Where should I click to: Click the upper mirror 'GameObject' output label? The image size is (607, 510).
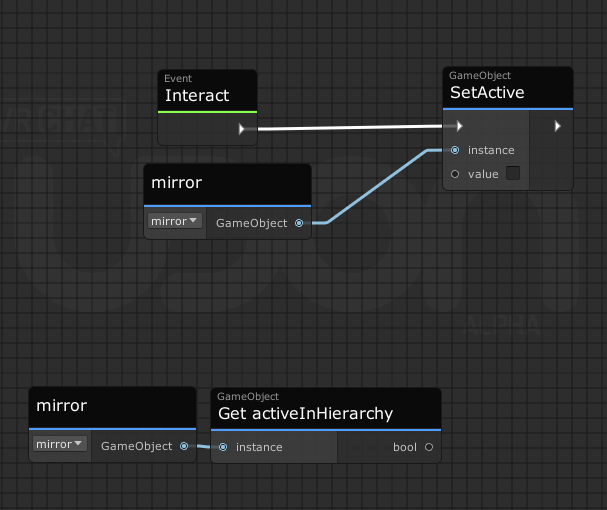pos(252,223)
